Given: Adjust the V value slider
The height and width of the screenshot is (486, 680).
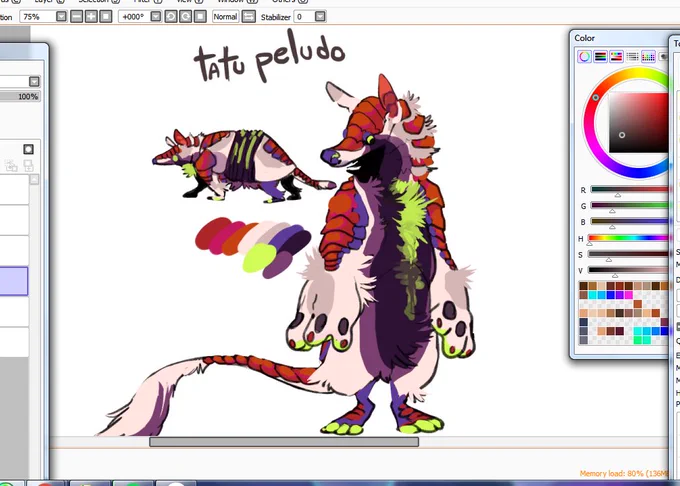Looking at the screenshot, I should coord(628,270).
